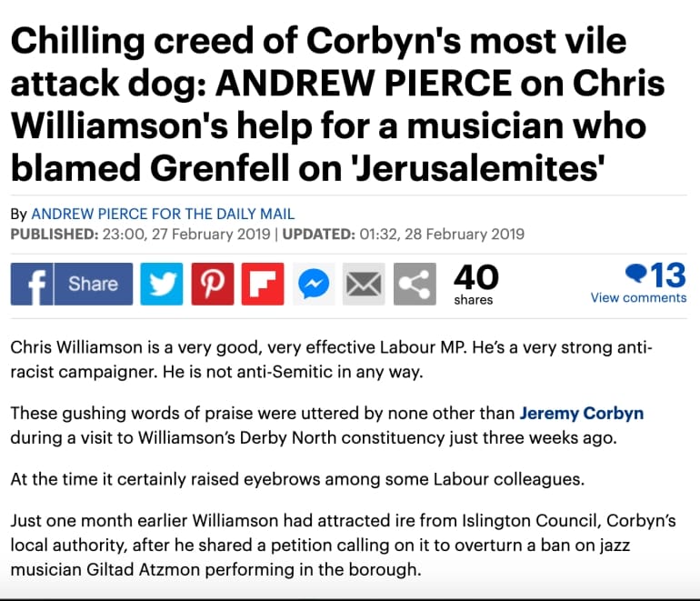This screenshot has height=601, width=700.
Task: Click the Facebook f icon
Action: coord(32,284)
